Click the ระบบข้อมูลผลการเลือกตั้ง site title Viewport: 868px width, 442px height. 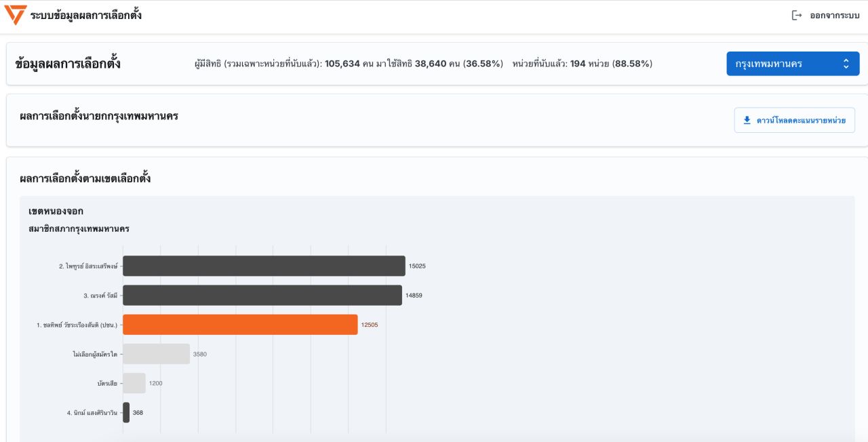click(86, 16)
